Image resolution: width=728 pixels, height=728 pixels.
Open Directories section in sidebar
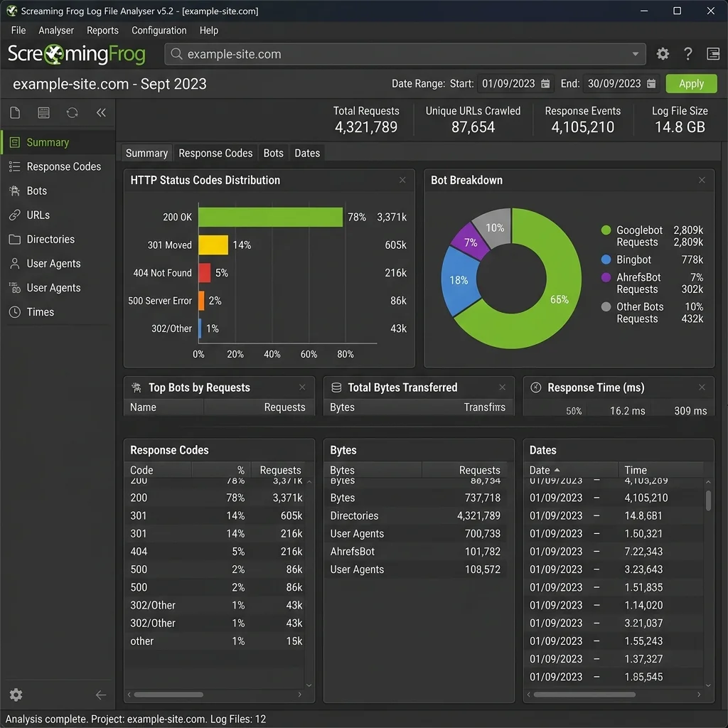pyautogui.click(x=58, y=239)
